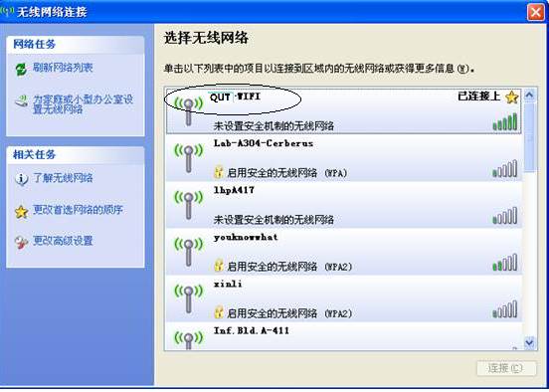Screen dimensions: 549x392
Task: Click signal bars of youknowwhat network
Action: tap(505, 263)
